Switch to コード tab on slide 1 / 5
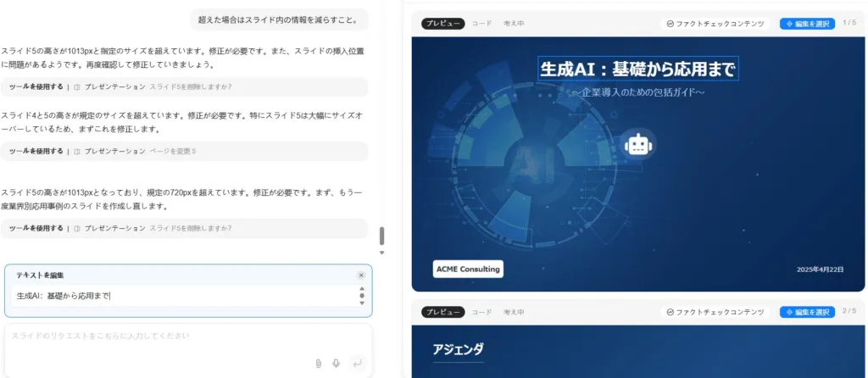The image size is (868, 378). click(481, 24)
